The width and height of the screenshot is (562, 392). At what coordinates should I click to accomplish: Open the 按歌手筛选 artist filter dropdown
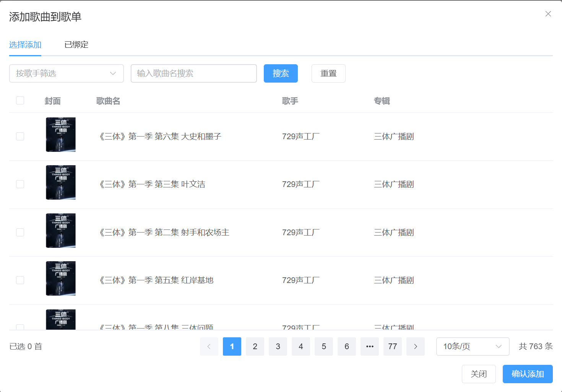point(66,73)
